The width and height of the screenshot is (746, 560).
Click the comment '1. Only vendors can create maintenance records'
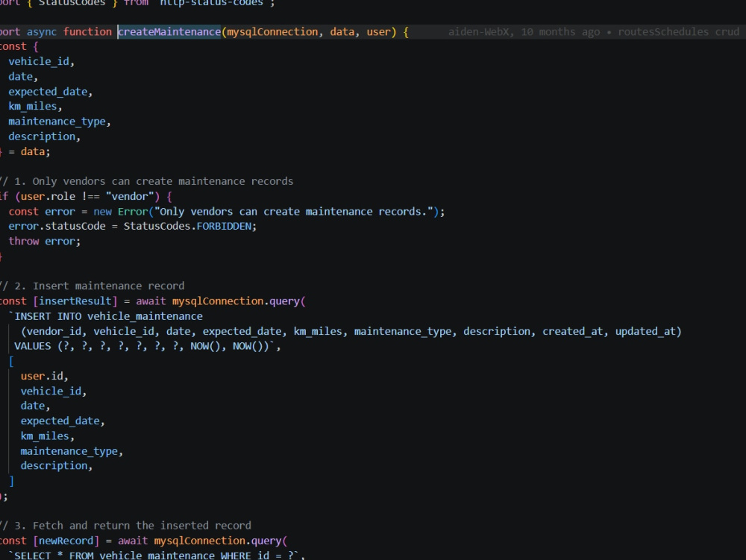click(x=146, y=182)
